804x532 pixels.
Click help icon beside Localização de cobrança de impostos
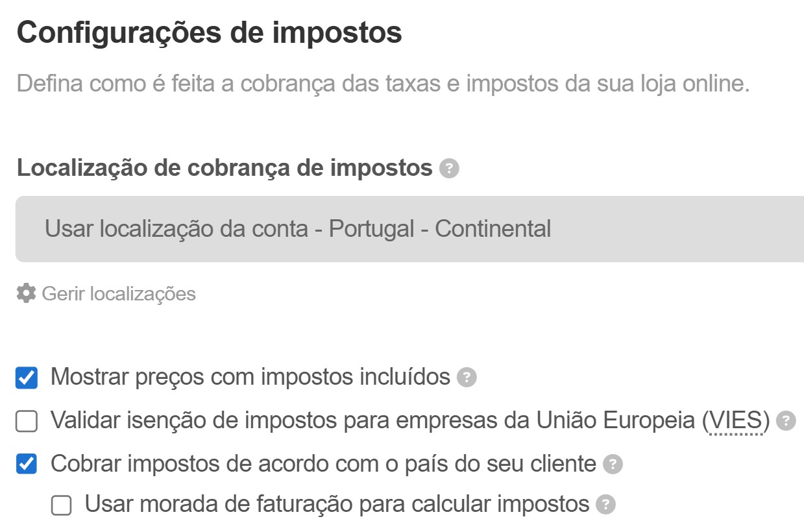pyautogui.click(x=449, y=169)
